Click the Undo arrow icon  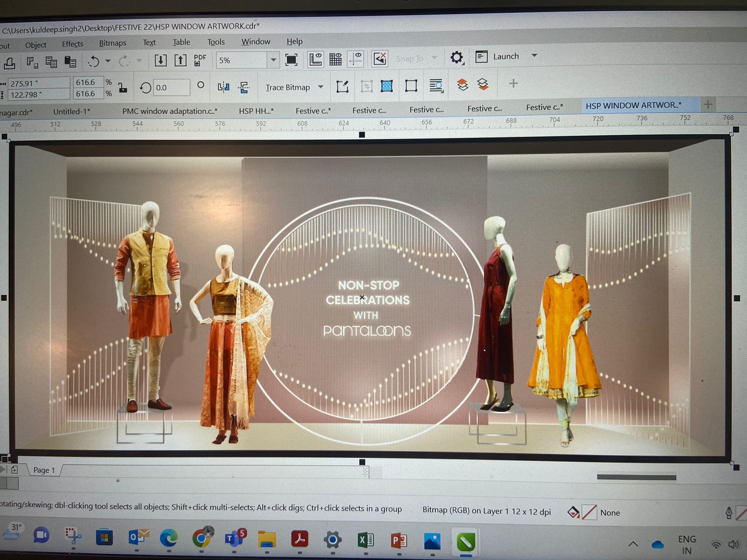pos(94,61)
